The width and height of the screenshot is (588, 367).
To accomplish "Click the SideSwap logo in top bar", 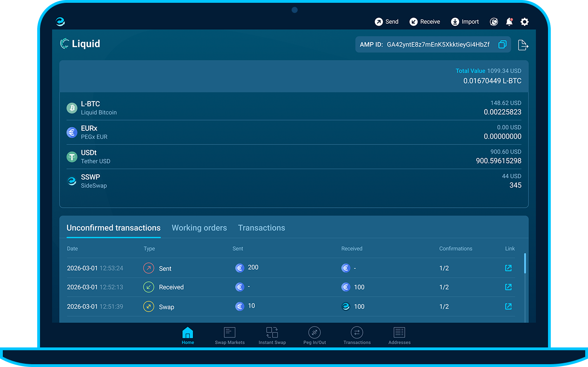I will [x=60, y=22].
